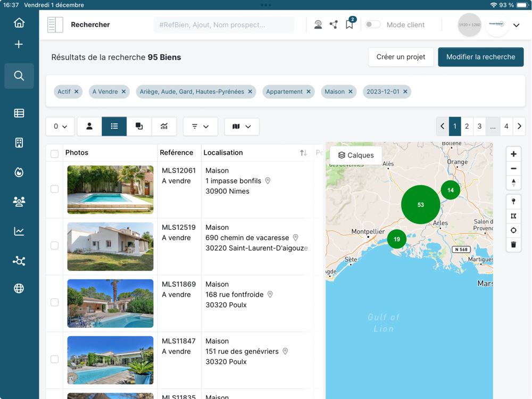Switch to the cards gallery view
Viewport: 532px width, 399px height.
coord(139,126)
